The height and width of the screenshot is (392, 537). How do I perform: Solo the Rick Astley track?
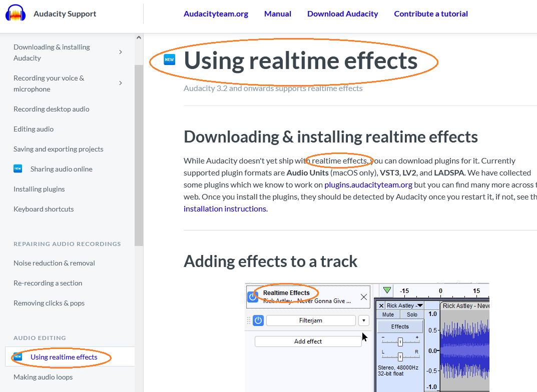click(x=411, y=314)
